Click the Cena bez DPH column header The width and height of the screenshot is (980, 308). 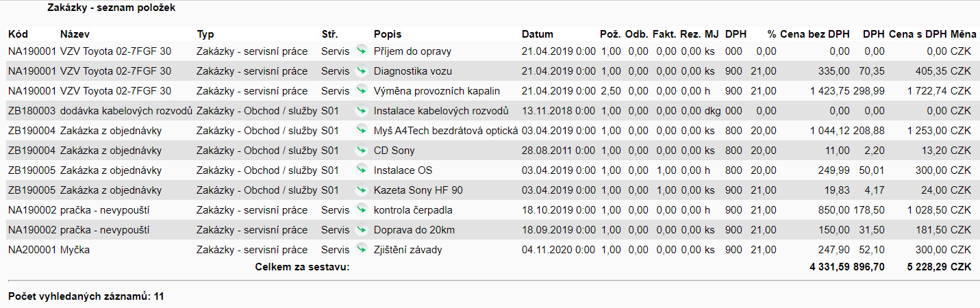814,34
